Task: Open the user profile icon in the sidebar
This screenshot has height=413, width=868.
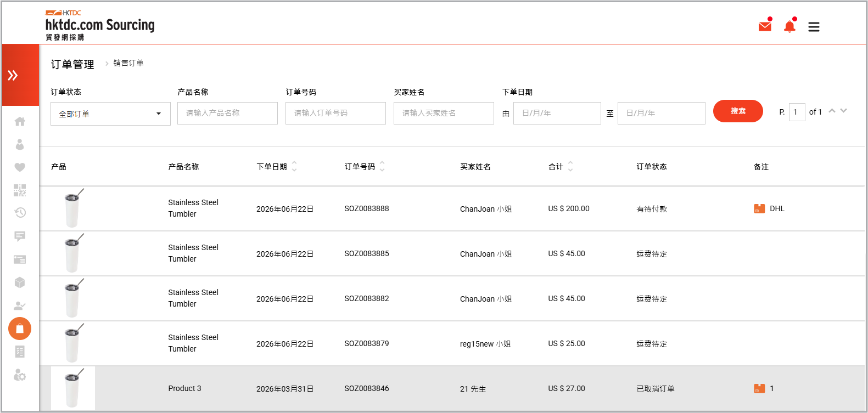Action: (x=20, y=144)
